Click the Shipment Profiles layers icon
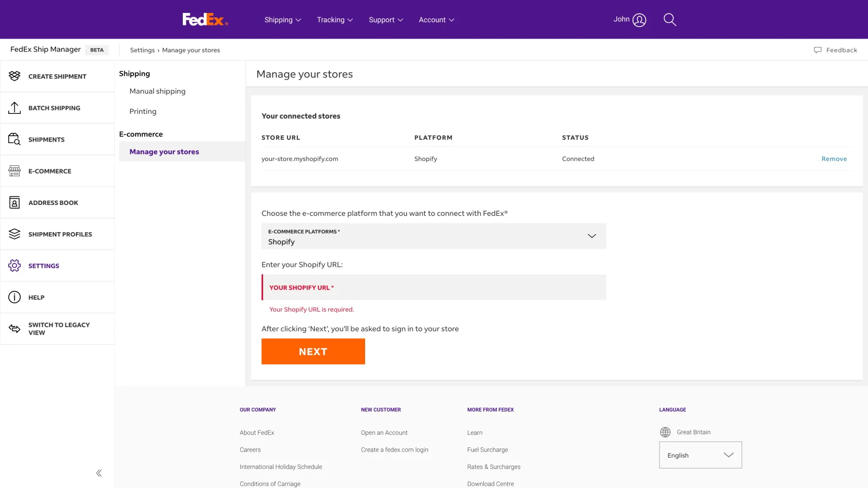 point(15,234)
